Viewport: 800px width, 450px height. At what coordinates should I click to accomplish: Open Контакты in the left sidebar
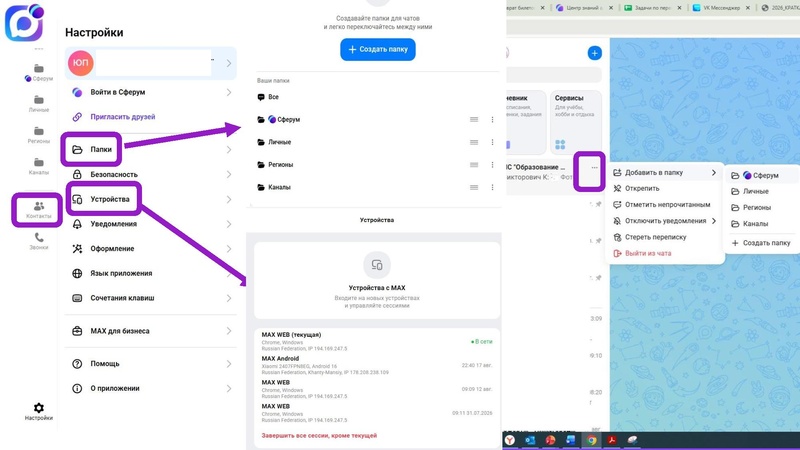tap(39, 210)
